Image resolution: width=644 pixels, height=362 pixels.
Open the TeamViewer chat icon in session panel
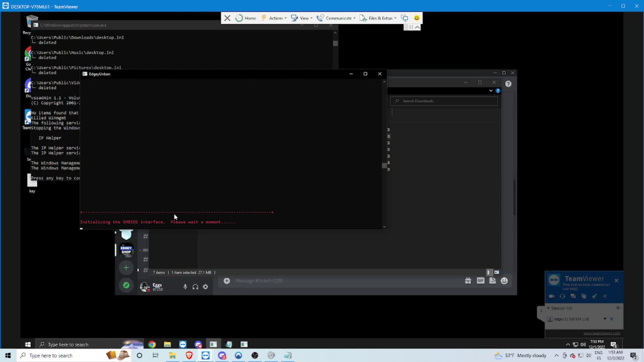573,296
